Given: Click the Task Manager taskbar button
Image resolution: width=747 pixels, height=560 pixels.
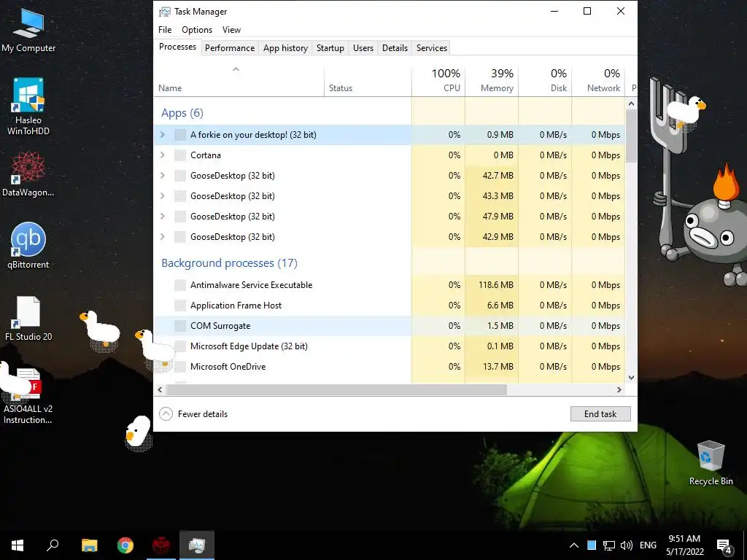Looking at the screenshot, I should [x=197, y=545].
